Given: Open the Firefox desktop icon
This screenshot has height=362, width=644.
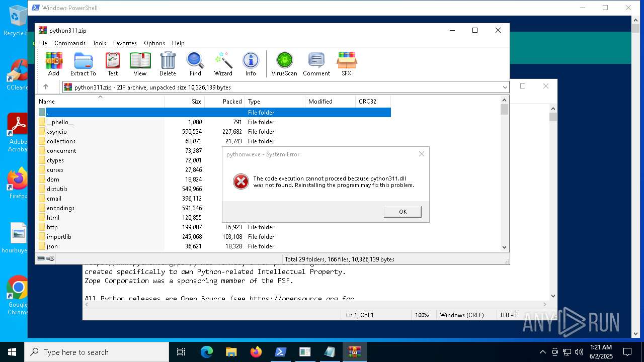Looking at the screenshot, I should pyautogui.click(x=17, y=184).
